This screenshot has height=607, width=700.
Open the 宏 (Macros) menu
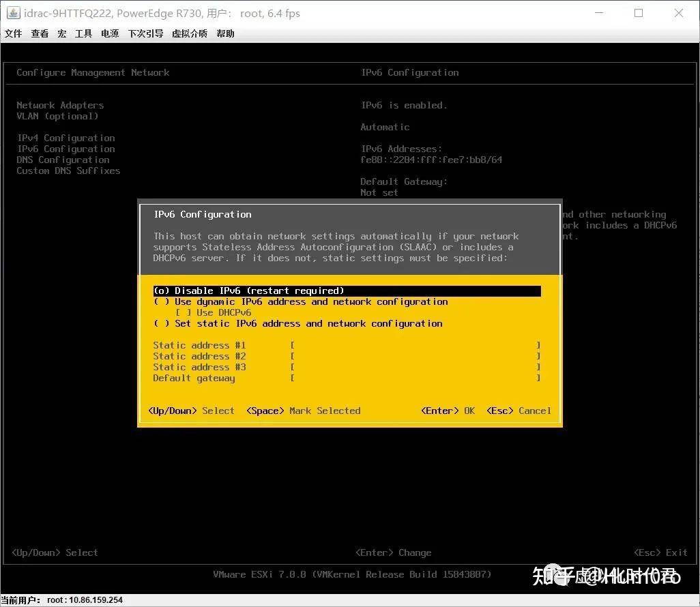point(62,33)
